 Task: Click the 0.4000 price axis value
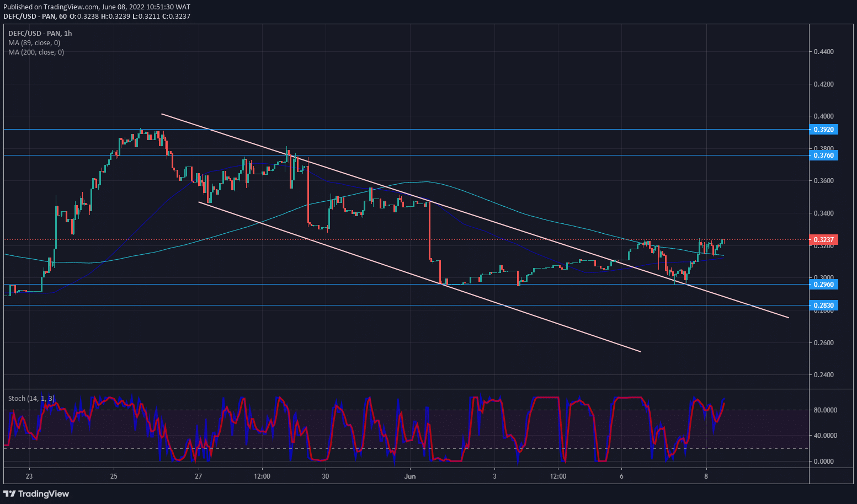[x=824, y=116]
